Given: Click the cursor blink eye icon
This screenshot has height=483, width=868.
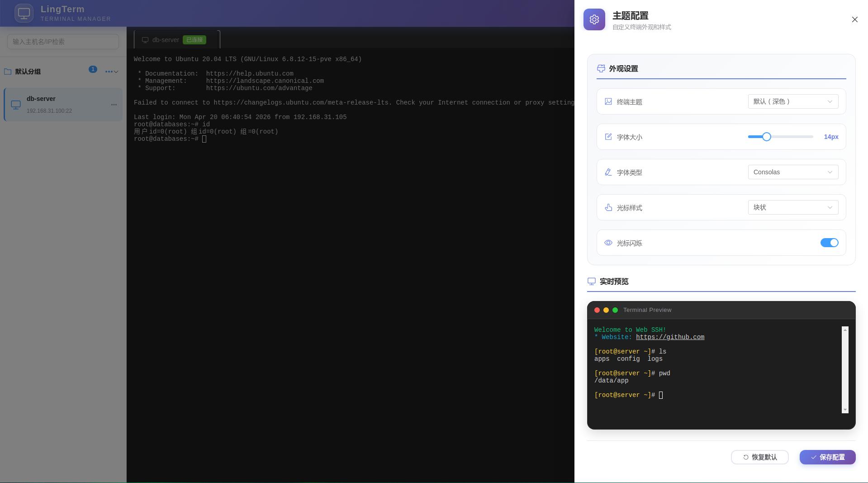Looking at the screenshot, I should pyautogui.click(x=608, y=243).
